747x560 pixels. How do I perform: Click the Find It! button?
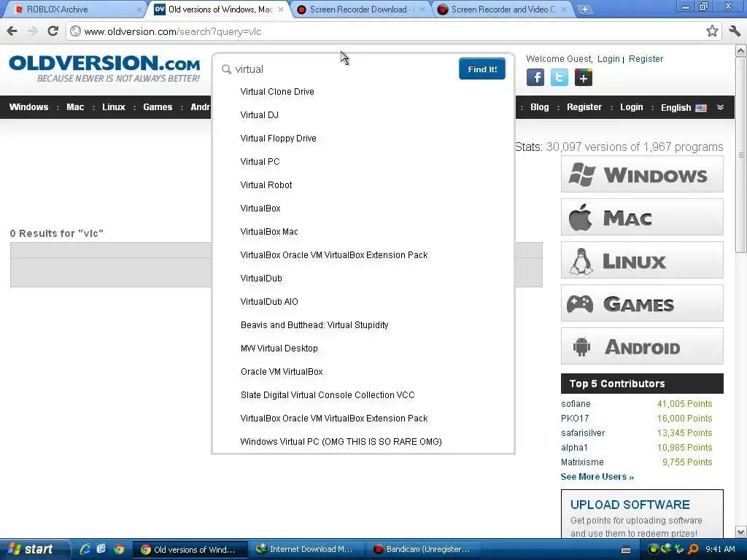[x=482, y=69]
